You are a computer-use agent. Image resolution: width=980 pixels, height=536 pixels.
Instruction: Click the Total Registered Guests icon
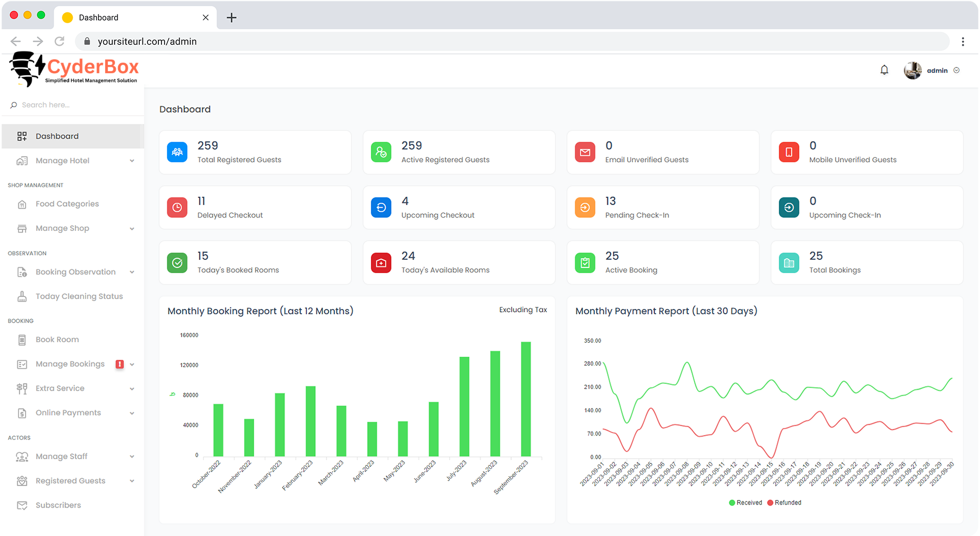coord(177,152)
